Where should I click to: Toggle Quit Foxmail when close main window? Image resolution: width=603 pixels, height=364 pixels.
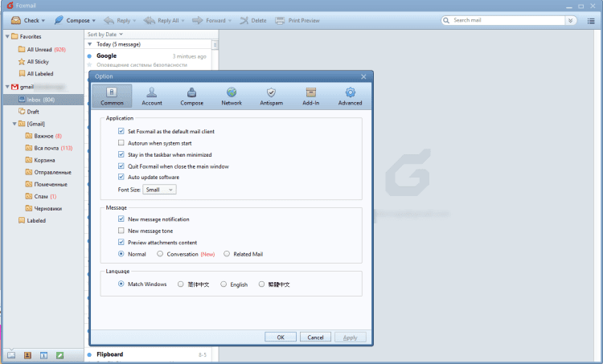[121, 166]
